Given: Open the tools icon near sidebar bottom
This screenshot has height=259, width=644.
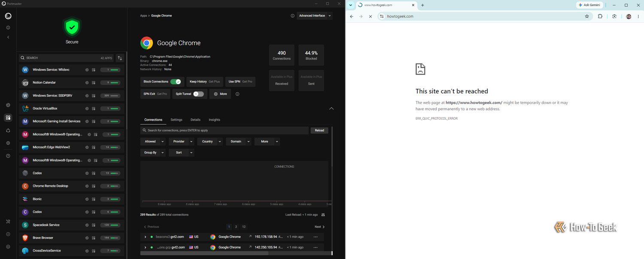Looking at the screenshot, I should point(8,222).
